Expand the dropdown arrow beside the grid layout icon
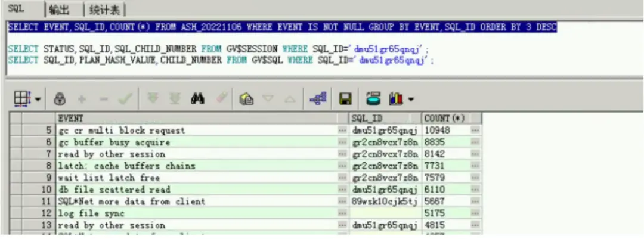Viewport: 644px width, 239px height. (x=38, y=100)
